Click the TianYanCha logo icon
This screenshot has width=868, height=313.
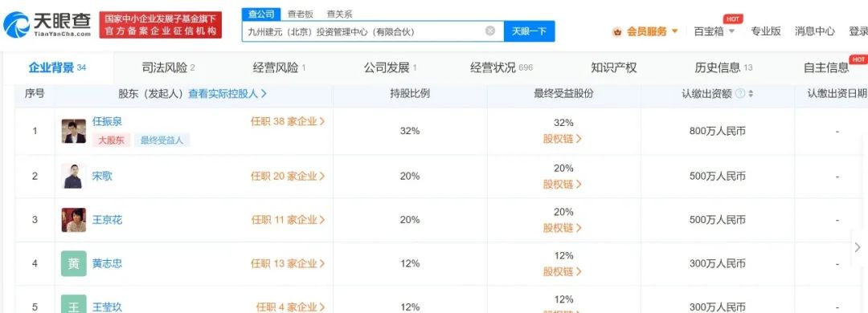click(17, 25)
